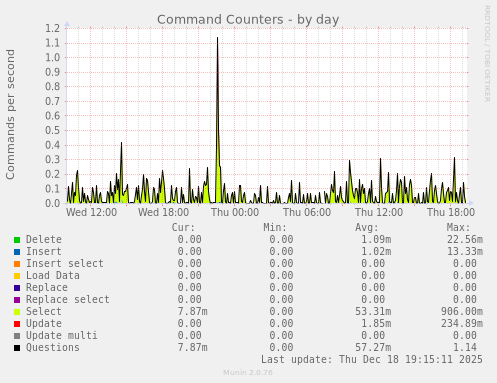The width and height of the screenshot is (497, 383).
Task: Click the 'Thu 12:00' x-axis label
Action: tap(379, 212)
